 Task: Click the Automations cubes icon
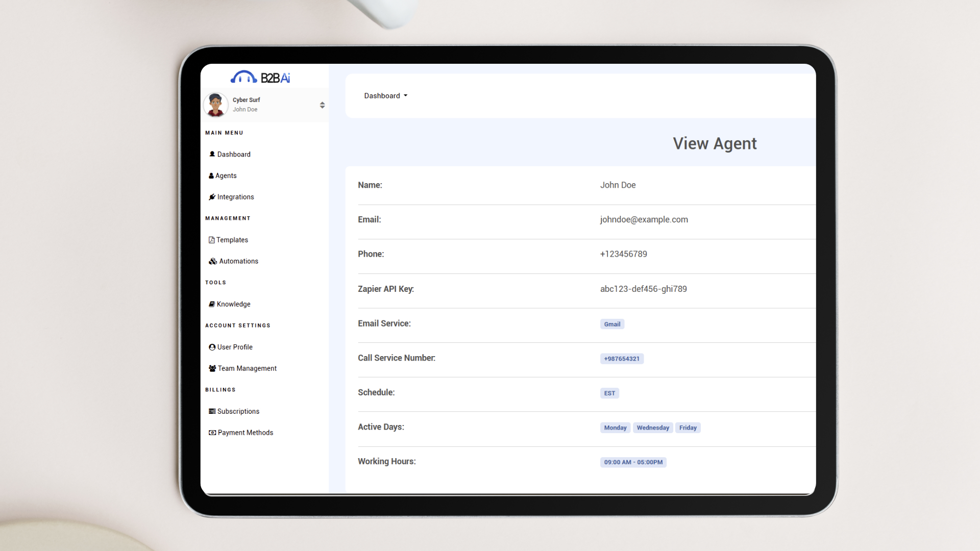pyautogui.click(x=213, y=261)
